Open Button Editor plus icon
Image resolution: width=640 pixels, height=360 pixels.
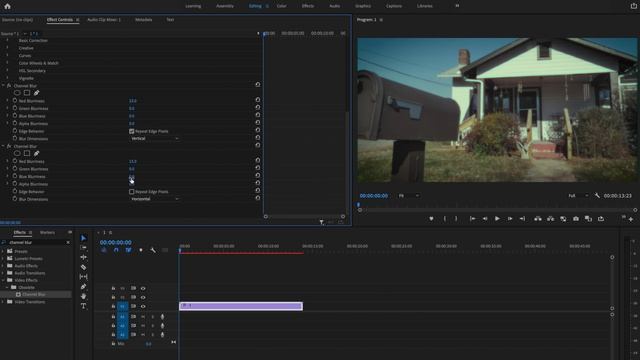point(631,220)
